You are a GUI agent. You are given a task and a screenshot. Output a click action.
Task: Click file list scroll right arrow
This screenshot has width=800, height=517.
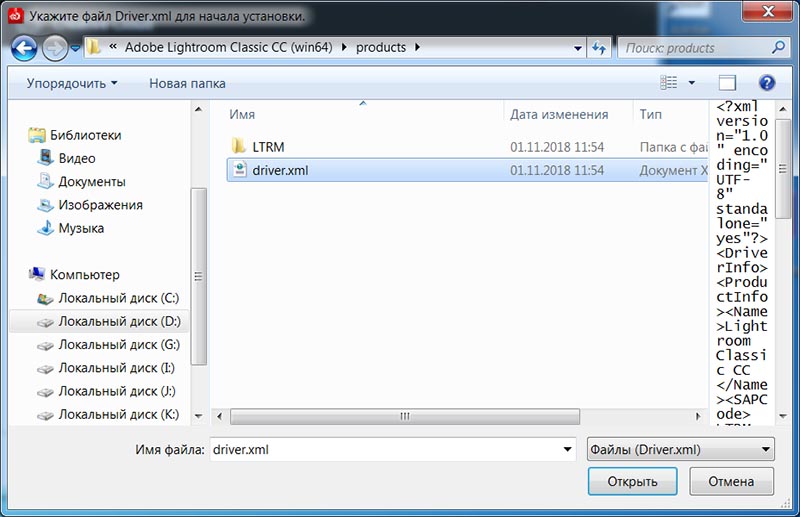pyautogui.click(x=698, y=416)
